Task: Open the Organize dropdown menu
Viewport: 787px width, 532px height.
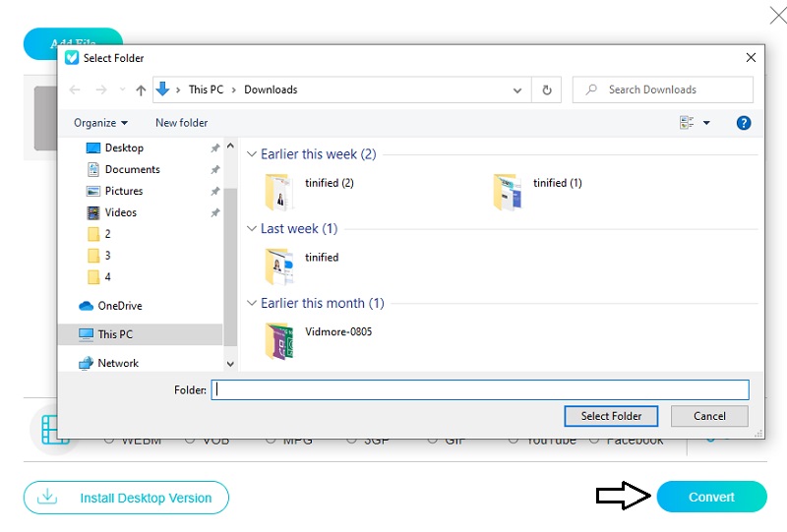Action: (100, 123)
